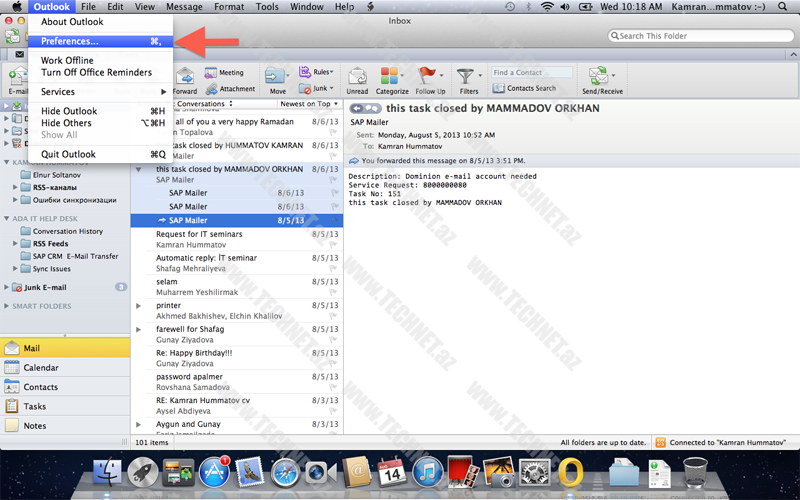
Task: Collapse ADA IT HELP DESK section
Action: click(7, 218)
